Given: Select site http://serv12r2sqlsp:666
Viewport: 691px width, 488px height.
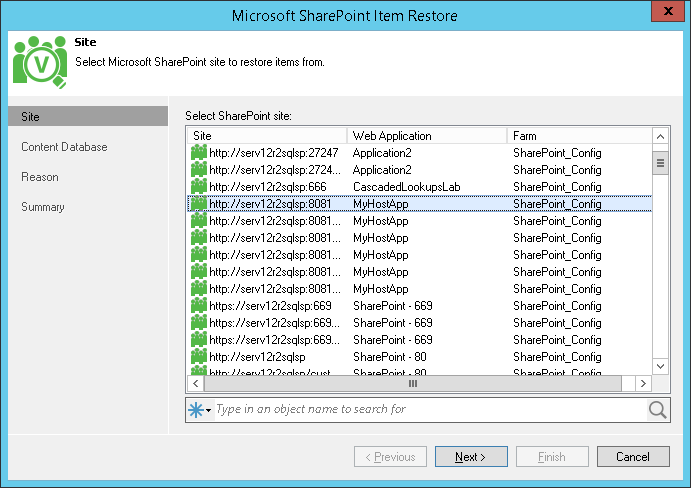Looking at the screenshot, I should (x=268, y=186).
